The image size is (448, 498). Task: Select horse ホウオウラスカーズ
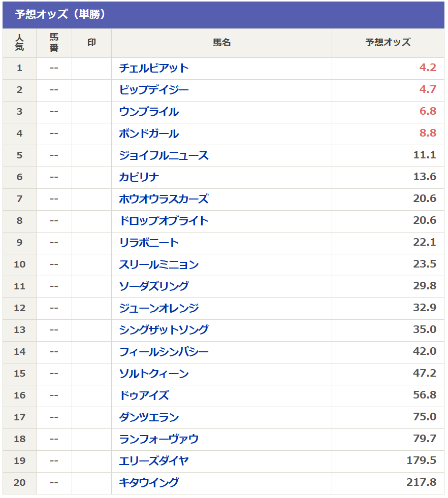pos(164,199)
